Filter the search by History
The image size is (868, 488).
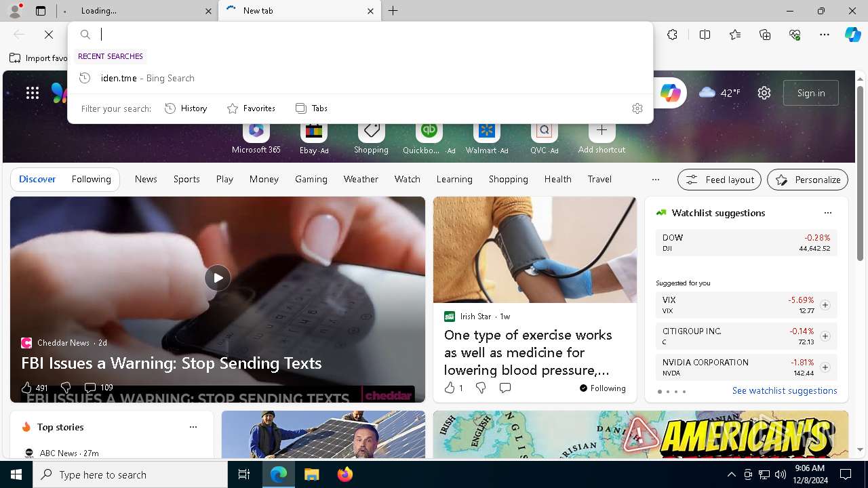[x=186, y=108]
